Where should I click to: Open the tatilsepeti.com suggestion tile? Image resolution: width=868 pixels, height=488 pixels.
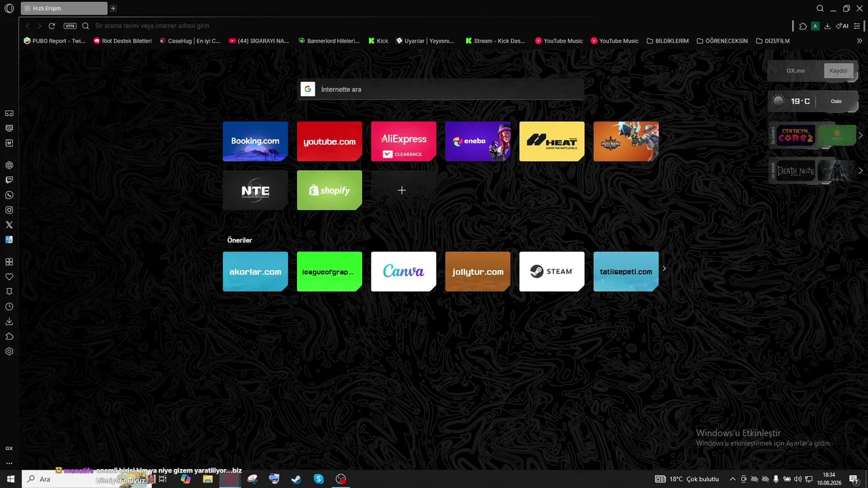coord(626,272)
